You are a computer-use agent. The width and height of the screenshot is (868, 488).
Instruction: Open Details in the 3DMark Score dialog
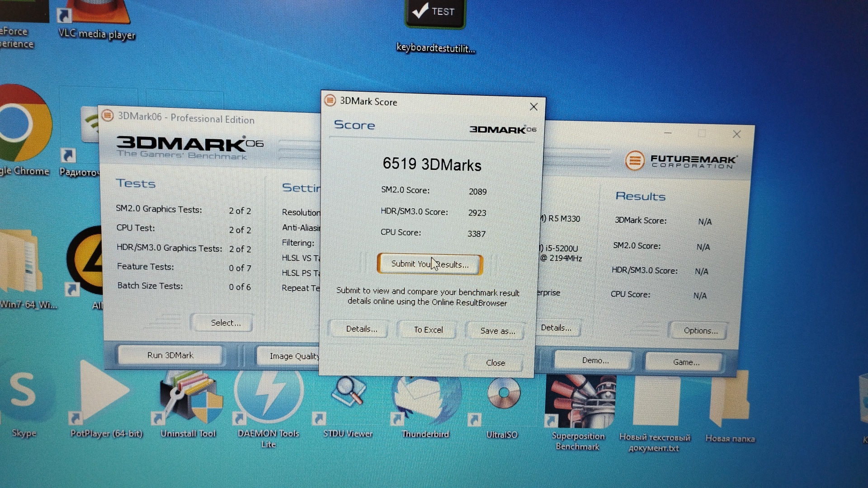(361, 329)
